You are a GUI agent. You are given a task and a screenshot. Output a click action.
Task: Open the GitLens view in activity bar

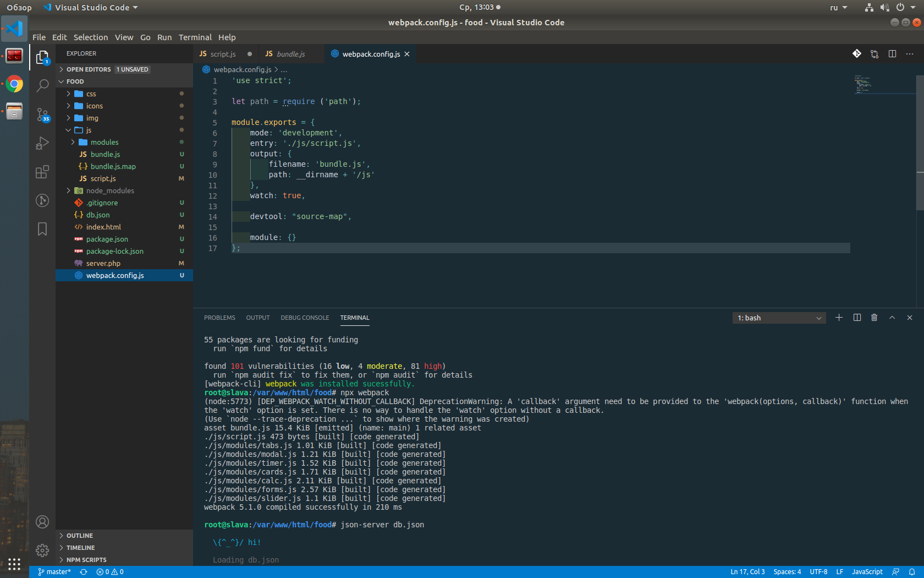pos(42,200)
